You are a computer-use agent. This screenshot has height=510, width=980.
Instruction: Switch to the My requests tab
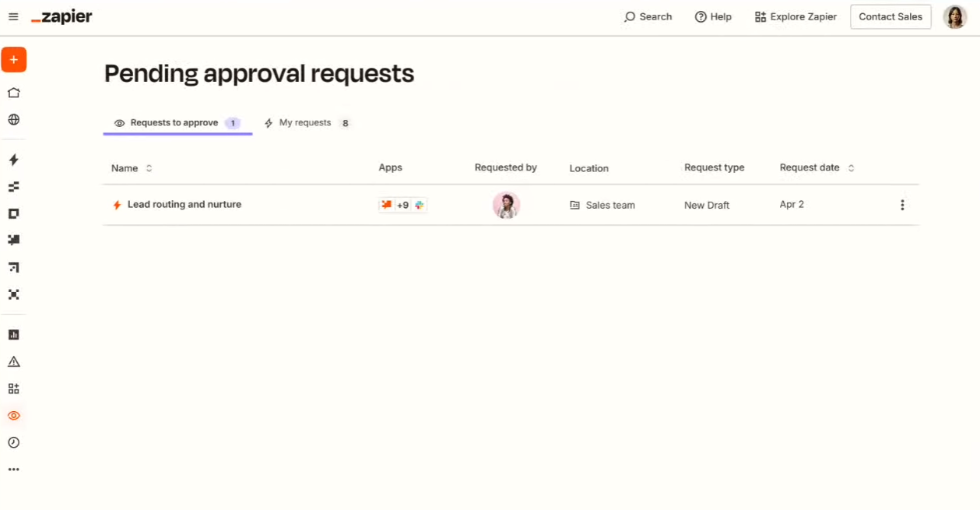click(x=306, y=122)
